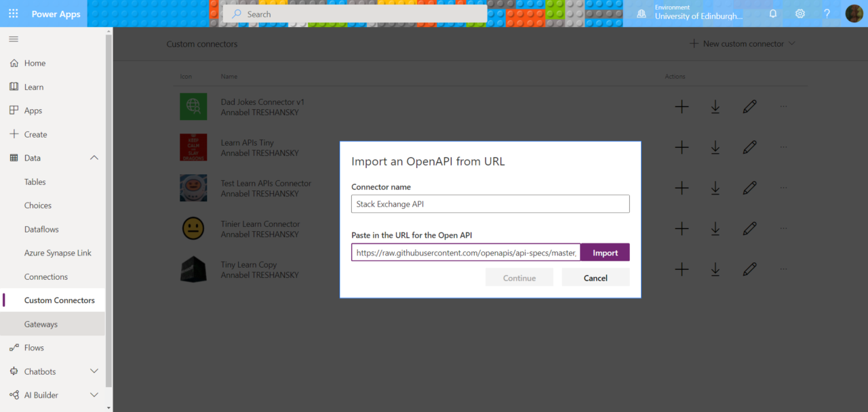Open settings via the gear icon
This screenshot has width=868, height=412.
[800, 13]
